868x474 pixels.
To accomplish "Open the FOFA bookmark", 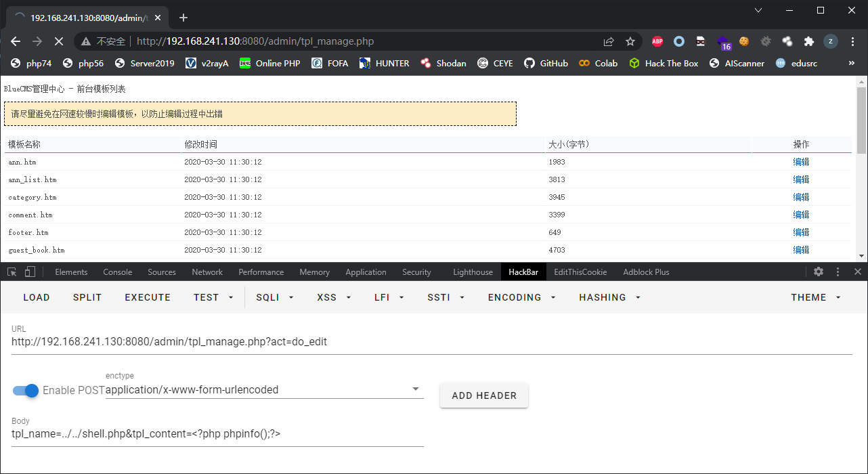I will pyautogui.click(x=330, y=63).
